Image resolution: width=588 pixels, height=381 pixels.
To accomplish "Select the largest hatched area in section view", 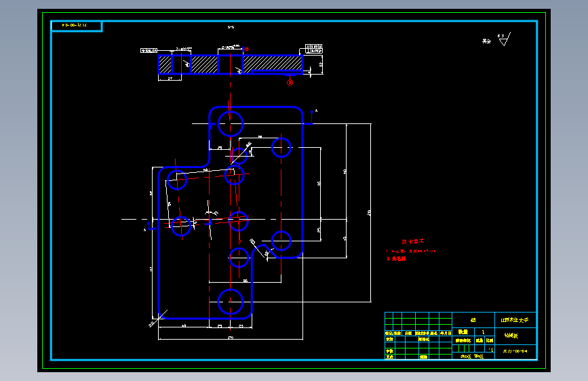I will 273,62.
